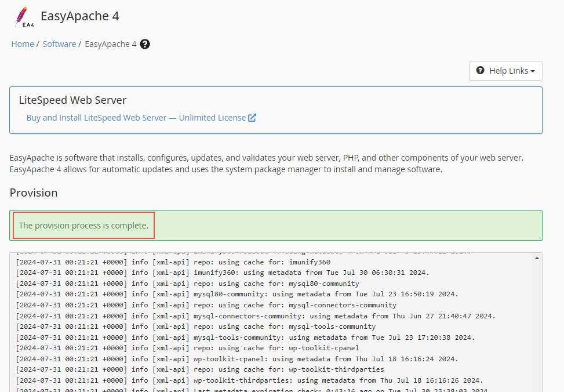Image resolution: width=564 pixels, height=392 pixels.
Task: Click the question mark icon in the Help Links button
Action: pos(480,70)
